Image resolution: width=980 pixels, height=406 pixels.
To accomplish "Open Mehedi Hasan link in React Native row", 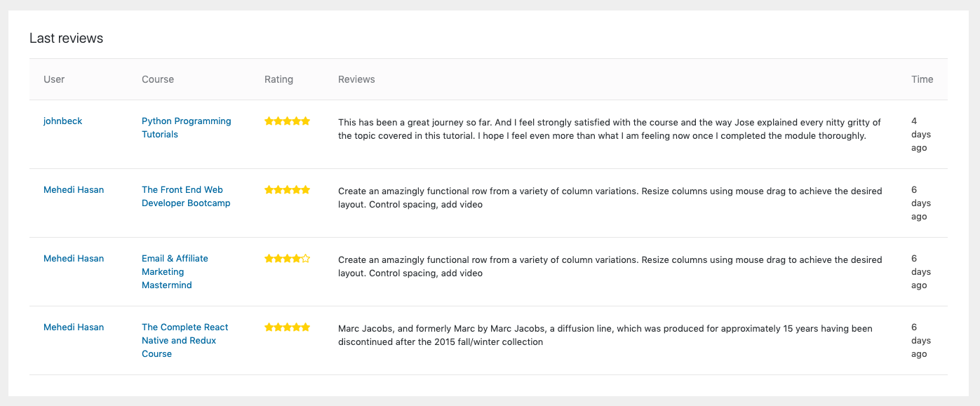I will (74, 327).
